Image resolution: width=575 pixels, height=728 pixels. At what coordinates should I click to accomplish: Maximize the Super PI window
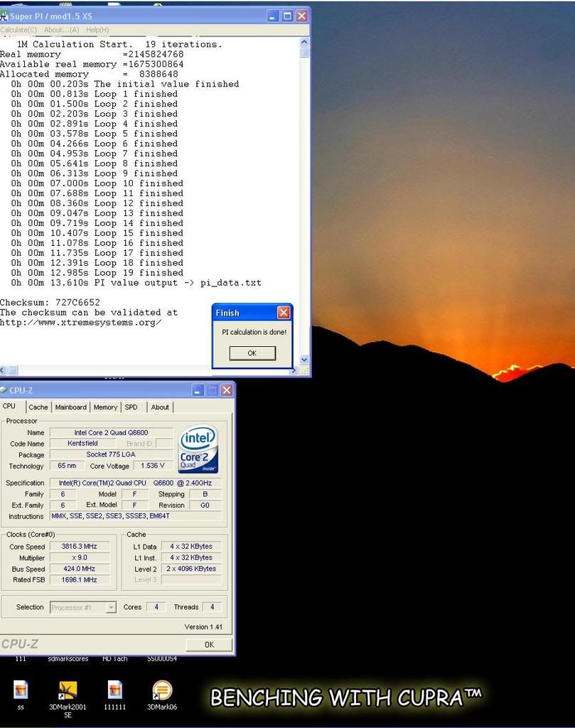(x=287, y=16)
